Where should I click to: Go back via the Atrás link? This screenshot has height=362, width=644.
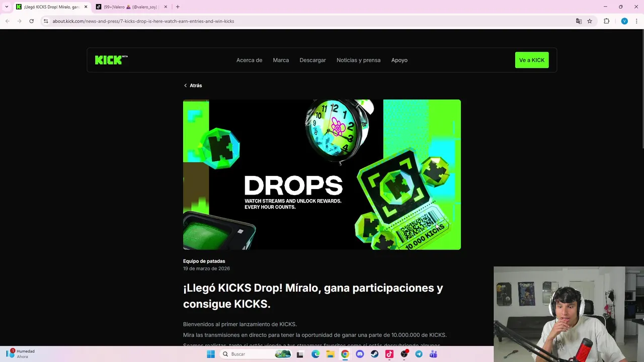pos(193,85)
